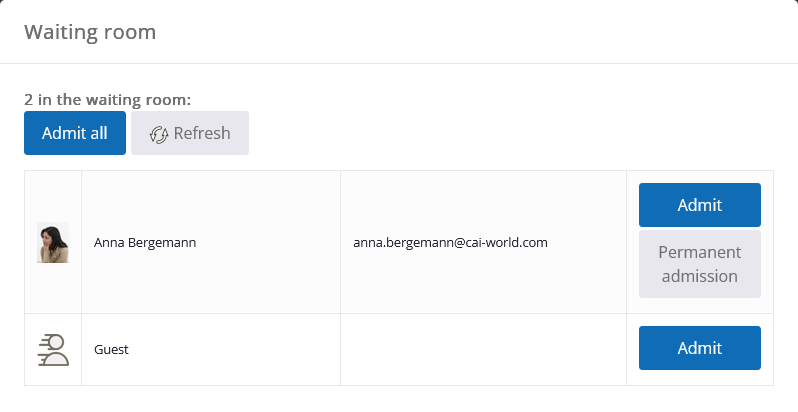Screen dimensions: 798x412
Task: Click the word Refresh in the grey button
Action: (x=202, y=133)
